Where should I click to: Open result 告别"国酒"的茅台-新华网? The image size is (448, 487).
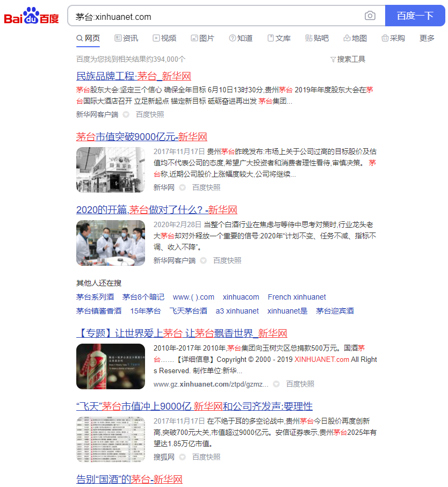point(129,479)
